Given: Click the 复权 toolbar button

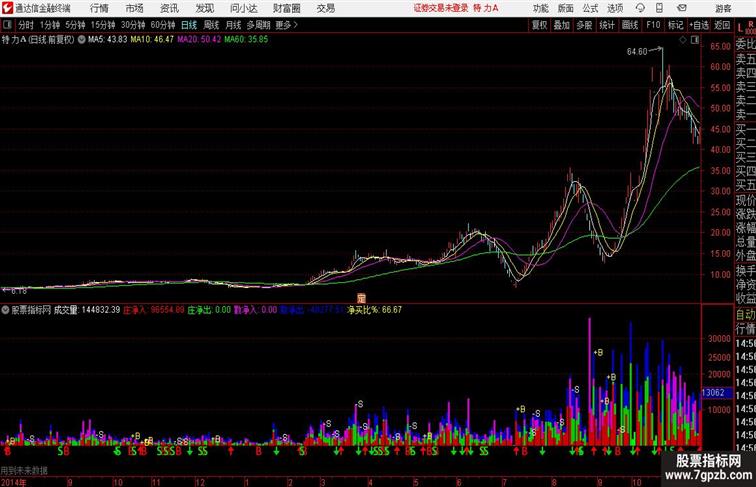Looking at the screenshot, I should click(540, 25).
